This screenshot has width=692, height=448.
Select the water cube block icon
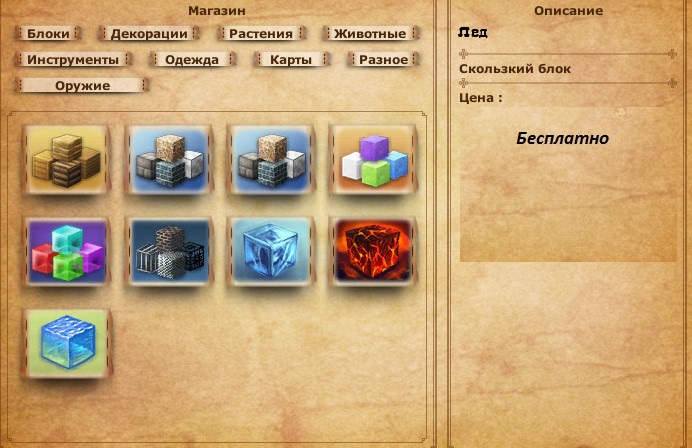pos(67,343)
